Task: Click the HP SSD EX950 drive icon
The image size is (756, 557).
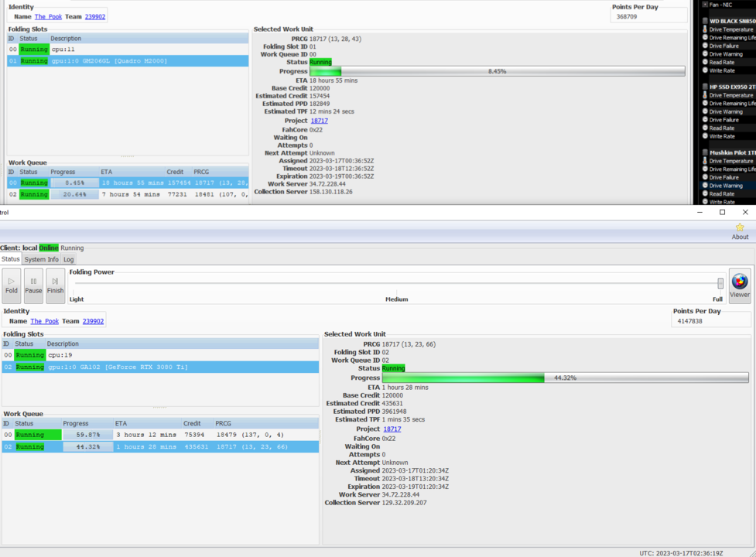Action: tap(705, 87)
